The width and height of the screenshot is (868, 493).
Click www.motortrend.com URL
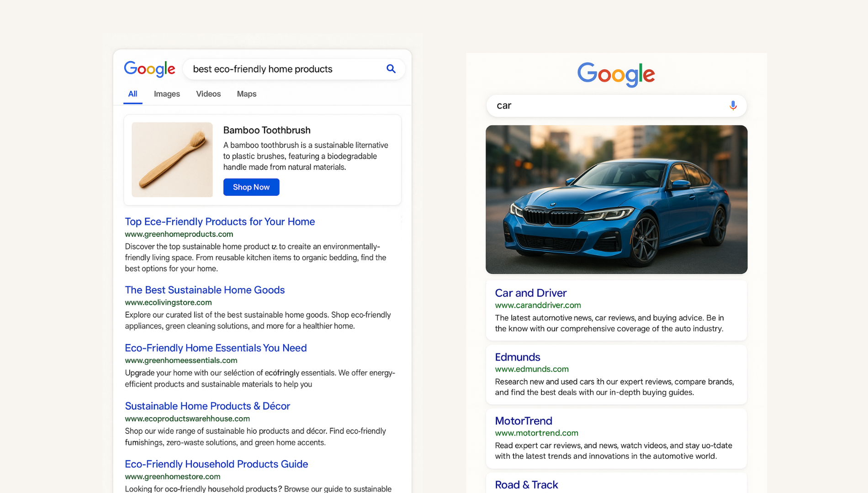tap(536, 433)
